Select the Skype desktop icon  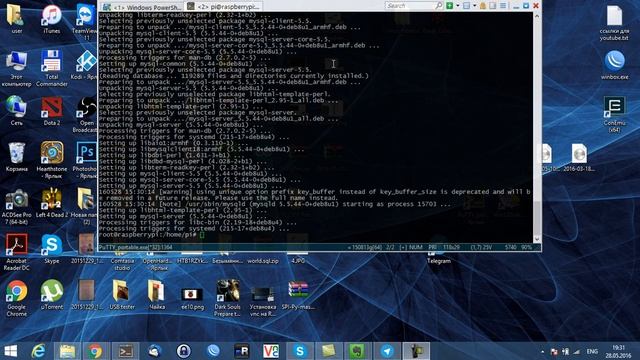click(51, 249)
